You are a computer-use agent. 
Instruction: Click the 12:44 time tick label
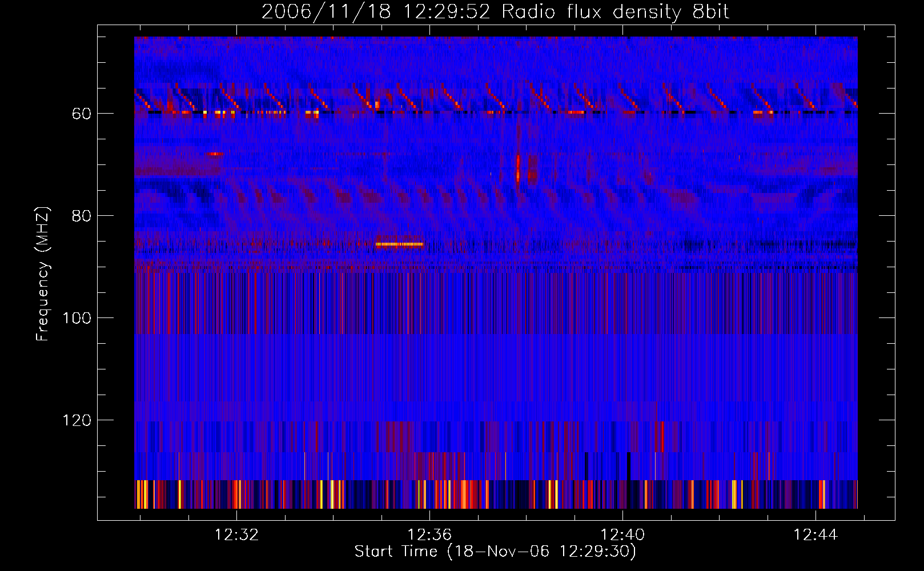click(815, 534)
